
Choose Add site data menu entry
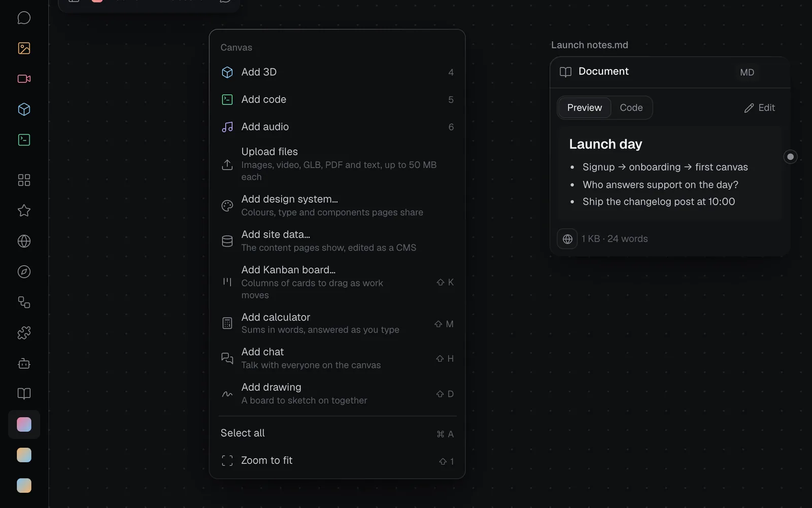pos(337,241)
